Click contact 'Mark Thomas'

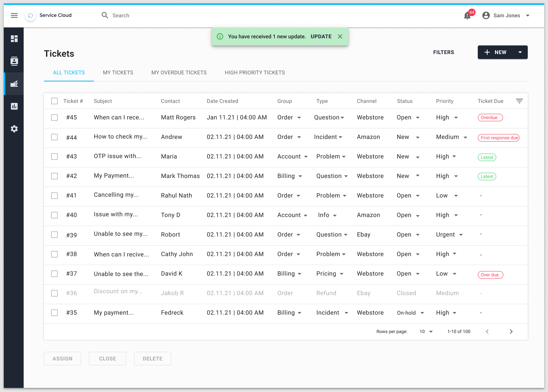180,176
